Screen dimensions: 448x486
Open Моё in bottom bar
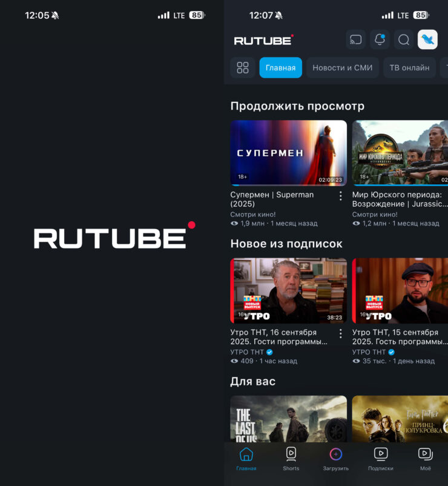click(x=425, y=459)
